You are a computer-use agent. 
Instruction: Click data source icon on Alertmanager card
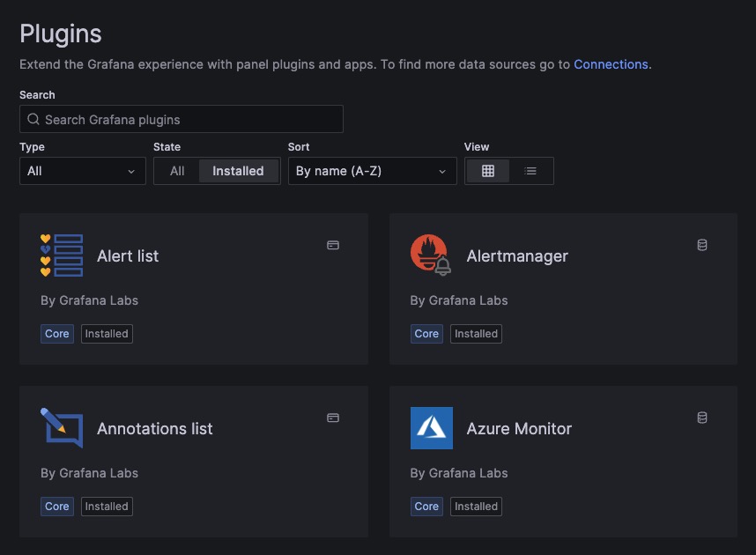(702, 245)
